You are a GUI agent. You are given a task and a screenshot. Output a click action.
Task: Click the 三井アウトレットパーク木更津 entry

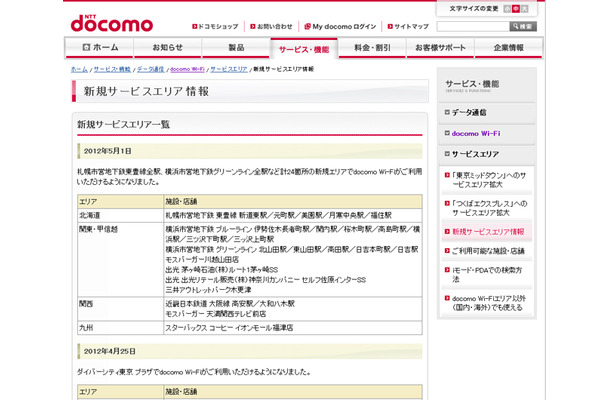pos(208,290)
